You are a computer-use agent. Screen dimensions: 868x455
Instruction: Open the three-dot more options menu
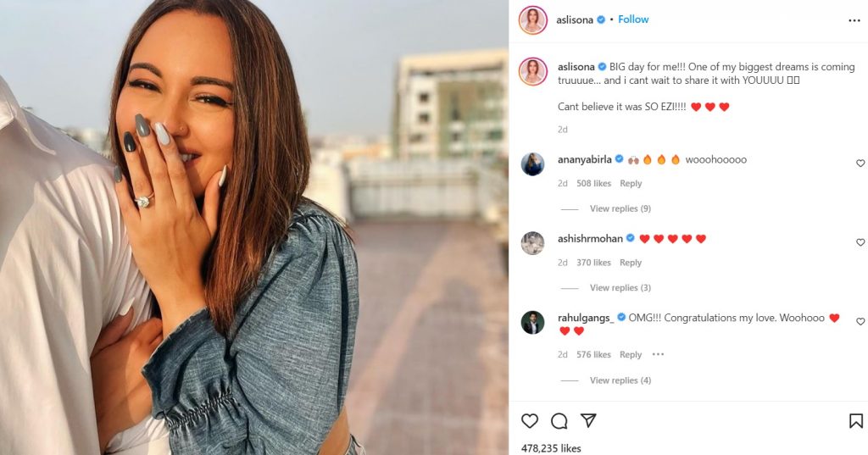pos(854,20)
